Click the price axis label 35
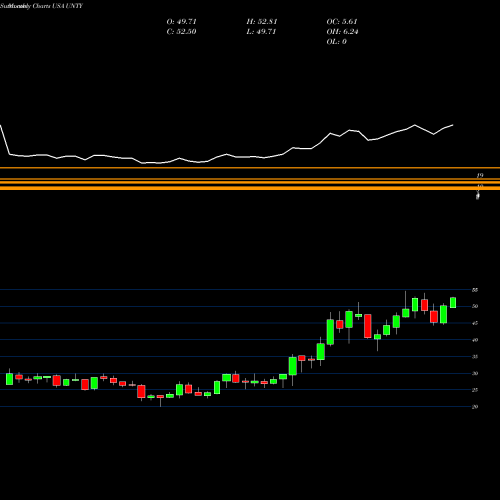Image resolution: width=500 pixels, height=500 pixels. pyautogui.click(x=475, y=357)
